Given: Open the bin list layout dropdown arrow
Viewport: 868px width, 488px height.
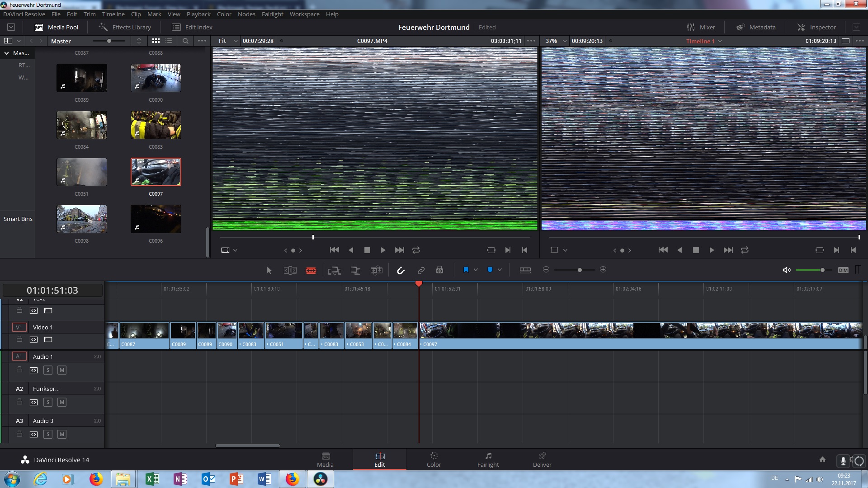Looking at the screenshot, I should pos(19,41).
